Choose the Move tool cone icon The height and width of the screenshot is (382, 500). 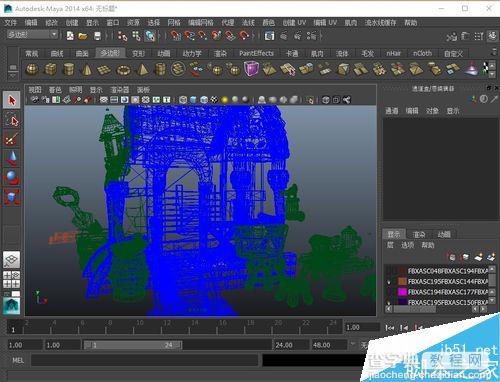click(12, 158)
